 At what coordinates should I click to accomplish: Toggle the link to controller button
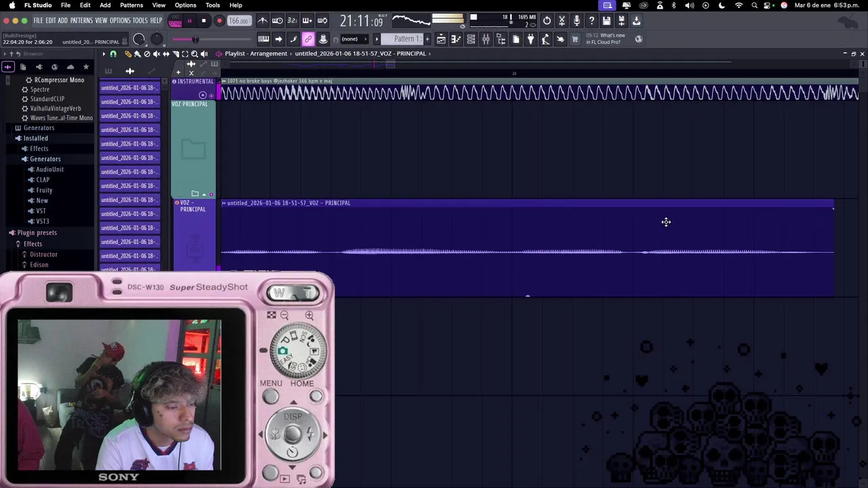click(308, 39)
